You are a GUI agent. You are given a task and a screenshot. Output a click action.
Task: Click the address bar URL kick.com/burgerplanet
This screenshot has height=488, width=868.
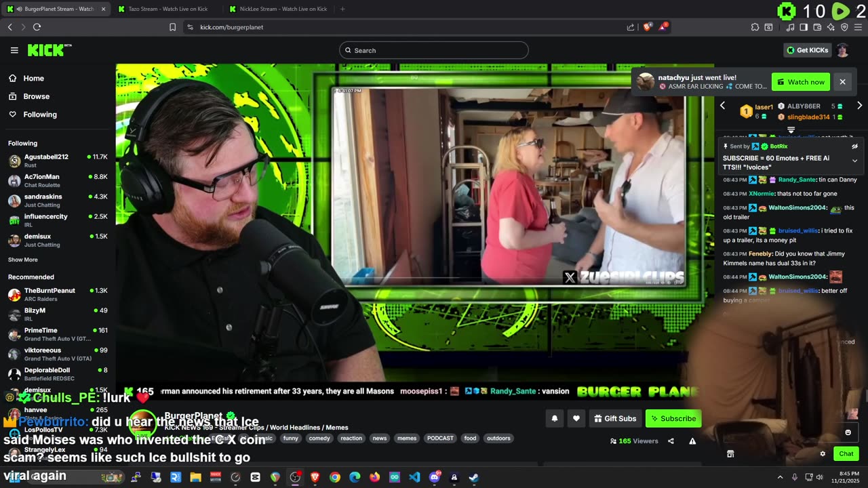(x=232, y=27)
